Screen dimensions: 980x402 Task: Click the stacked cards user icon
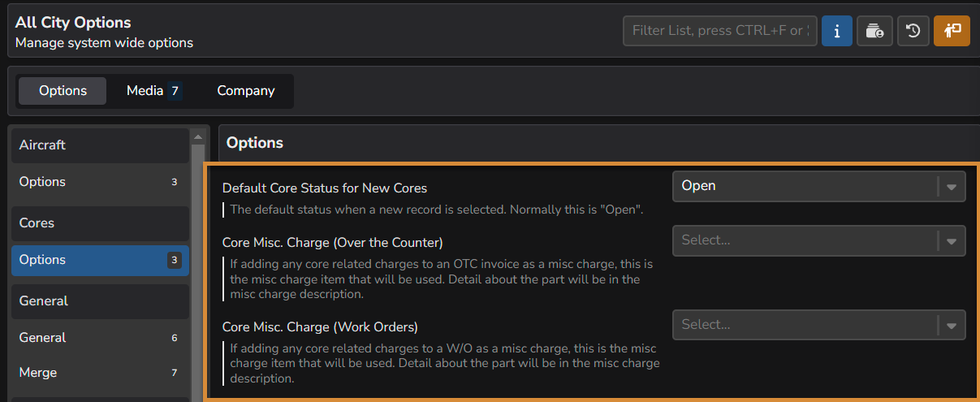pyautogui.click(x=874, y=31)
